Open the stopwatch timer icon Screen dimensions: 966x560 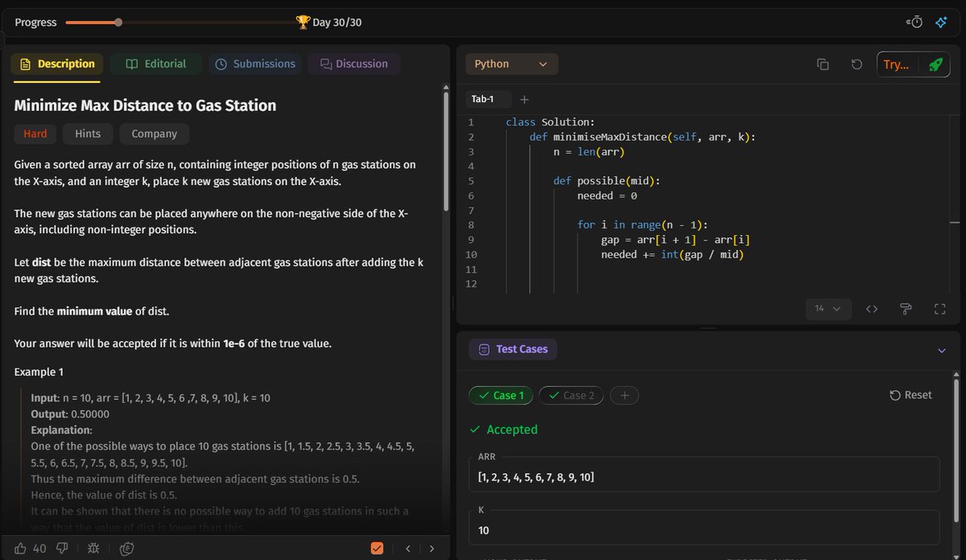pyautogui.click(x=914, y=23)
